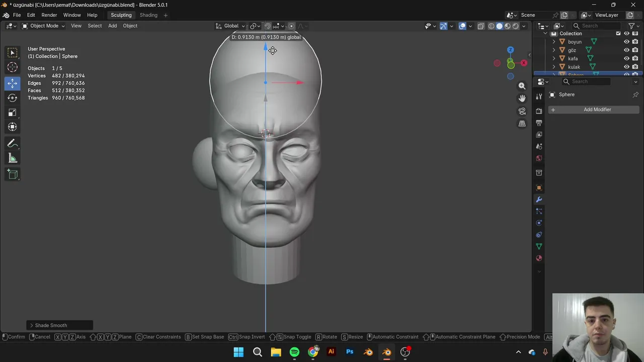Click the green Y axis gizmo
This screenshot has width=644, height=362.
(511, 65)
